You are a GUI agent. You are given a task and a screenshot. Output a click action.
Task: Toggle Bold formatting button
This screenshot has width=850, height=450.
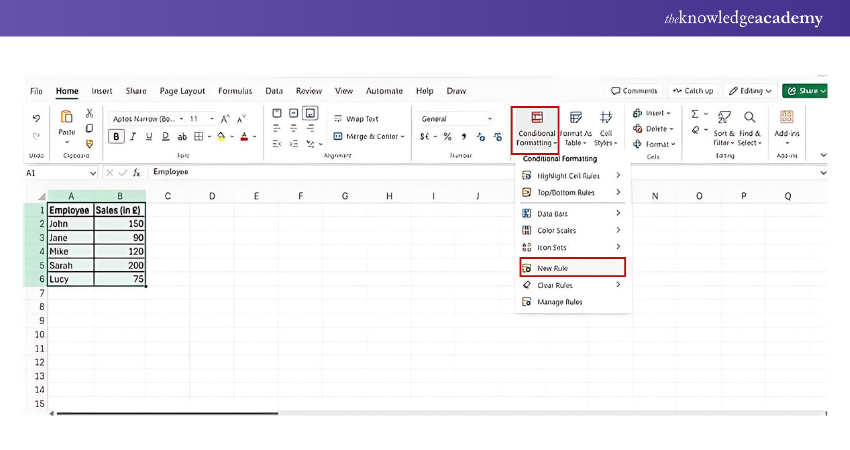(117, 137)
